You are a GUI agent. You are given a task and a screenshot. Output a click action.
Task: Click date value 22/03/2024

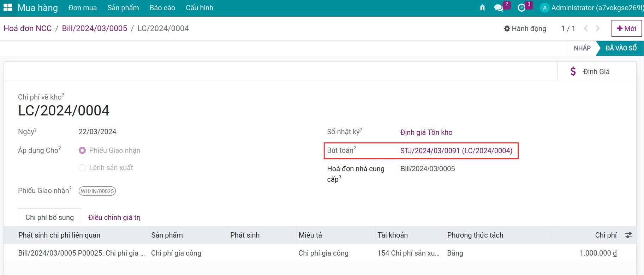(97, 132)
